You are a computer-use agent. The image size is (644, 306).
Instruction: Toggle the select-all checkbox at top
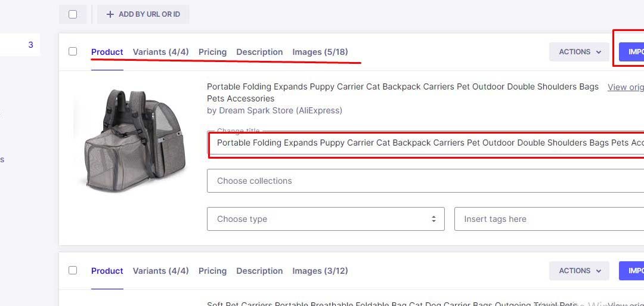tap(73, 14)
